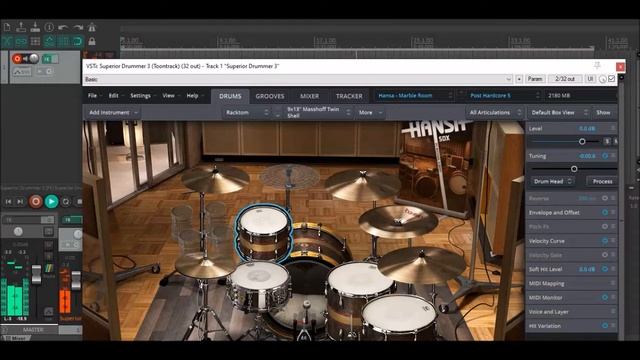Open the All Articulations dropdown
640x360 pixels.
[495, 113]
